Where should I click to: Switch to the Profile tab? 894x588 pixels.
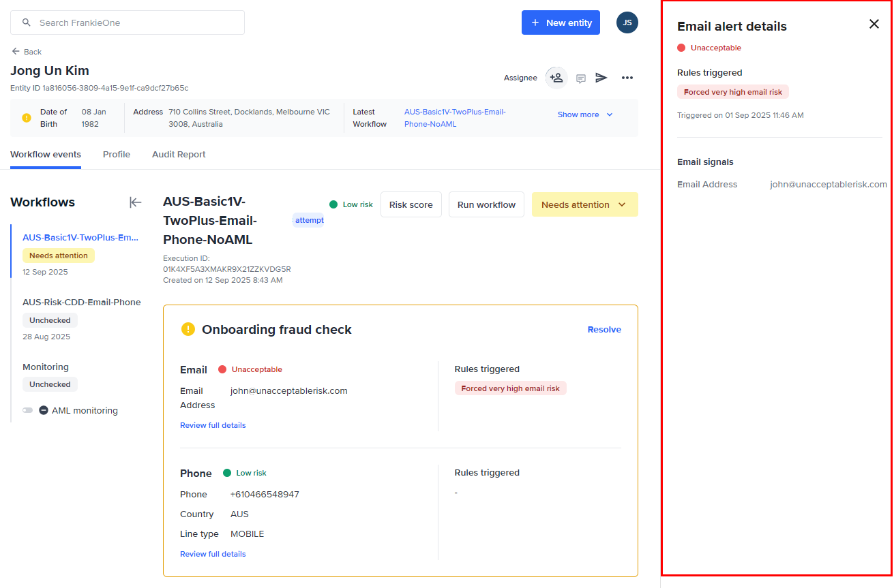117,155
